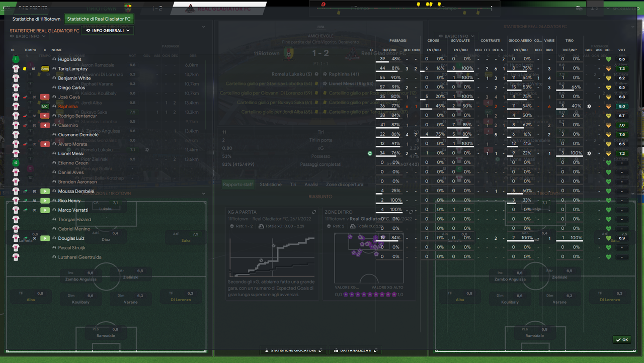The height and width of the screenshot is (363, 644).
Task: Click the goal ball icon in Raphinha's stats row
Action: tap(589, 107)
